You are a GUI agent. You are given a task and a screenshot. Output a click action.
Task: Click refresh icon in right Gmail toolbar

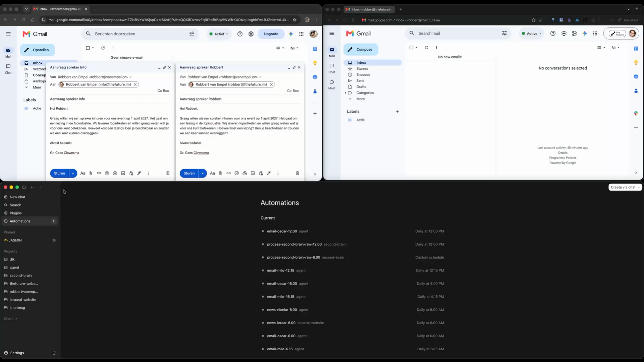pyautogui.click(x=426, y=48)
